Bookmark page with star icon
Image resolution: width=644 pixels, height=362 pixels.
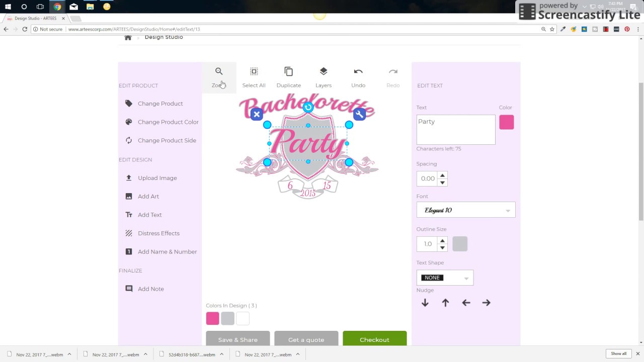(x=552, y=29)
